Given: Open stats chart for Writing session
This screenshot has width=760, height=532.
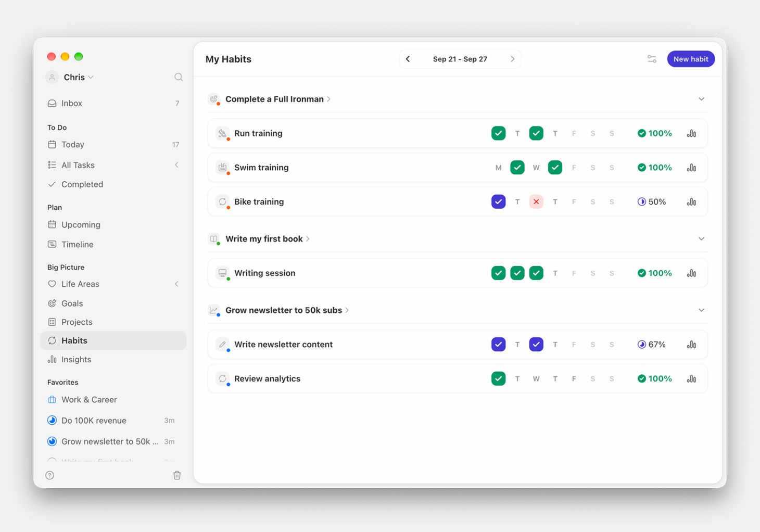Looking at the screenshot, I should 691,273.
